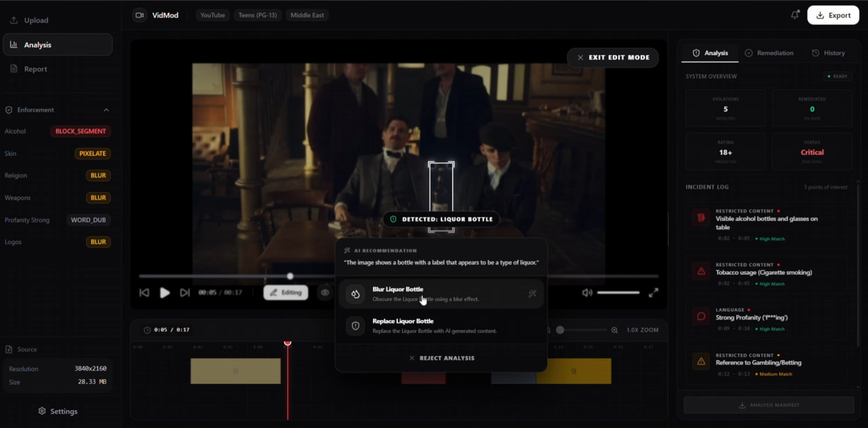Select the red timeline segment

(423, 378)
